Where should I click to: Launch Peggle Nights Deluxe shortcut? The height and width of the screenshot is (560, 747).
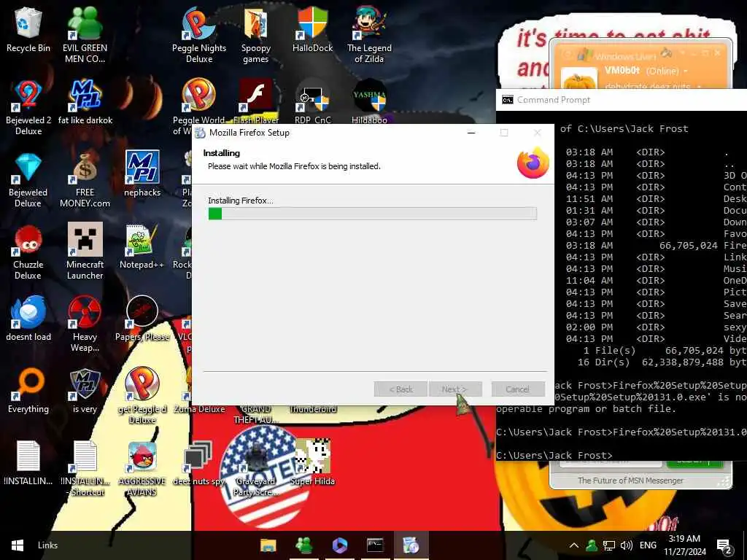pyautogui.click(x=199, y=34)
